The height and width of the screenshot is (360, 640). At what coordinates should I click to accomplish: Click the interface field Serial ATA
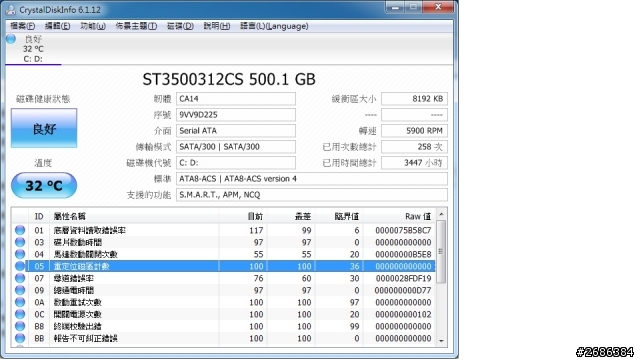click(236, 131)
